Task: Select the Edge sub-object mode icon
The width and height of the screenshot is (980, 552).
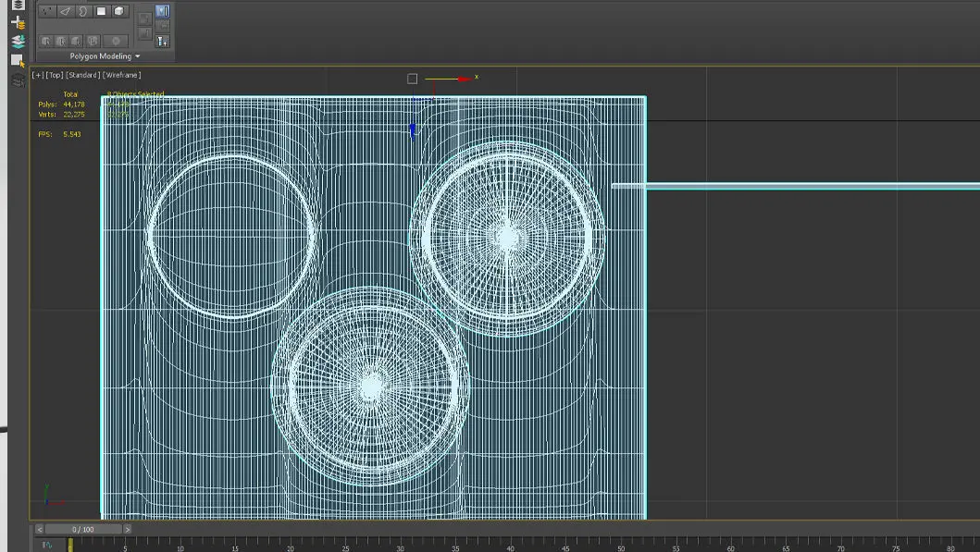Action: [65, 12]
